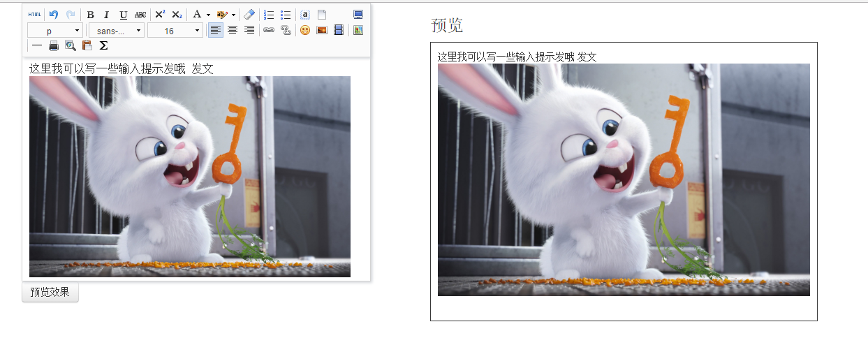The height and width of the screenshot is (345, 868).
Task: Apply strikethrough formatting
Action: click(x=140, y=15)
